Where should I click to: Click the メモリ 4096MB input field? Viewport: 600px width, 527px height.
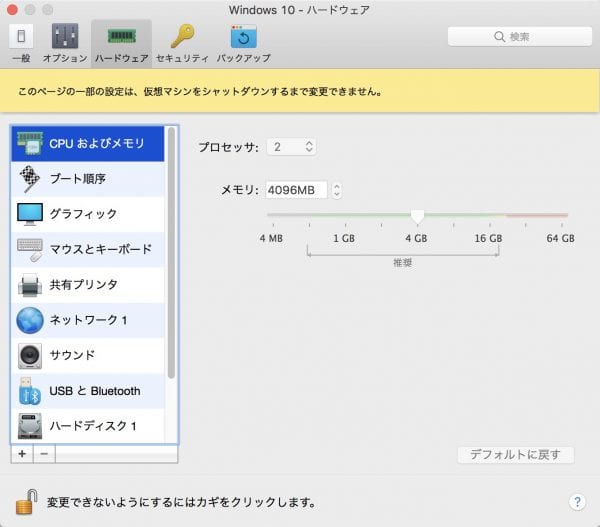(297, 190)
